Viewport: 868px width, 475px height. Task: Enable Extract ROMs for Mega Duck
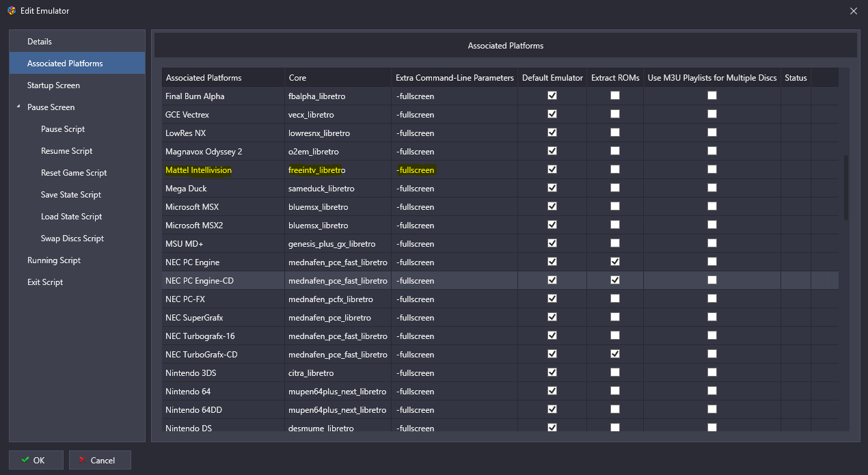615,188
